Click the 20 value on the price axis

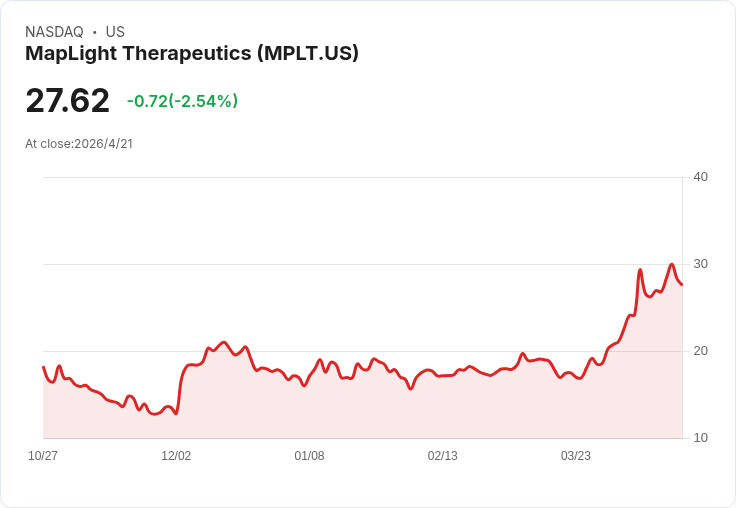click(x=700, y=351)
